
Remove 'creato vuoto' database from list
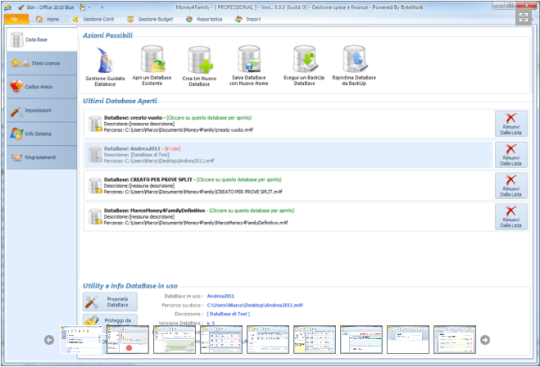pyautogui.click(x=511, y=124)
